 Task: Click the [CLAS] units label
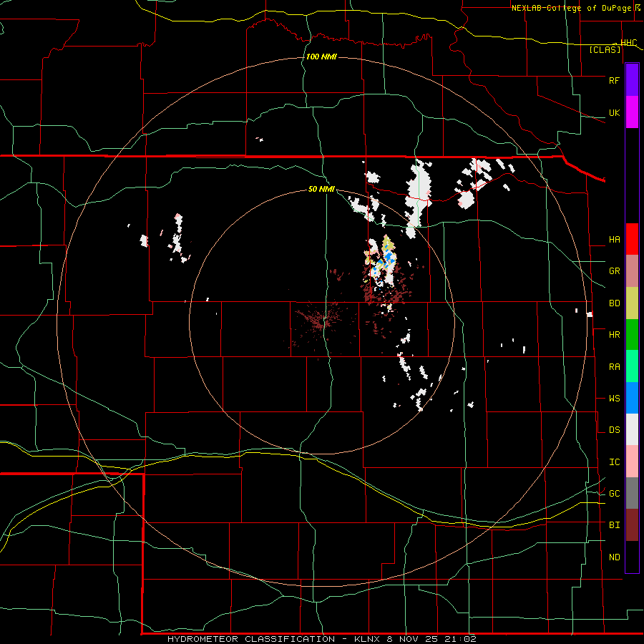coord(605,49)
